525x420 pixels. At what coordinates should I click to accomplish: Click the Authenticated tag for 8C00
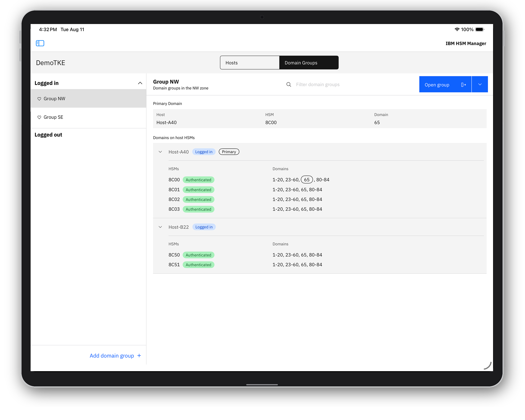198,180
